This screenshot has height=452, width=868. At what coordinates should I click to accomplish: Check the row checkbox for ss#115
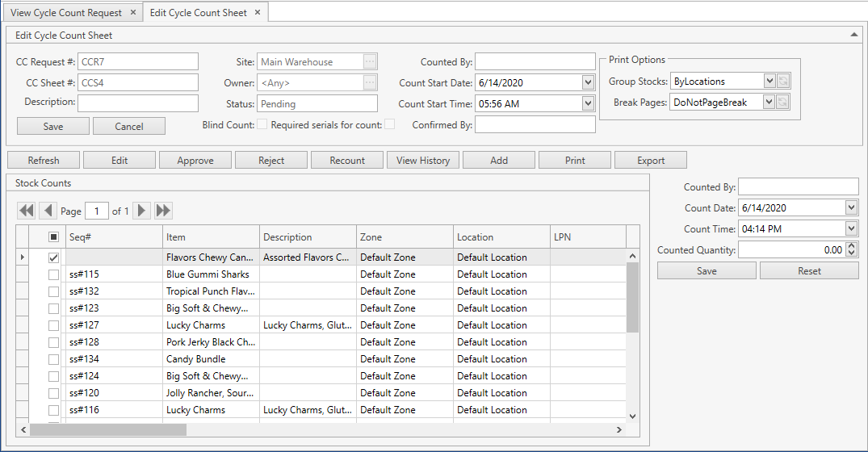tap(53, 274)
